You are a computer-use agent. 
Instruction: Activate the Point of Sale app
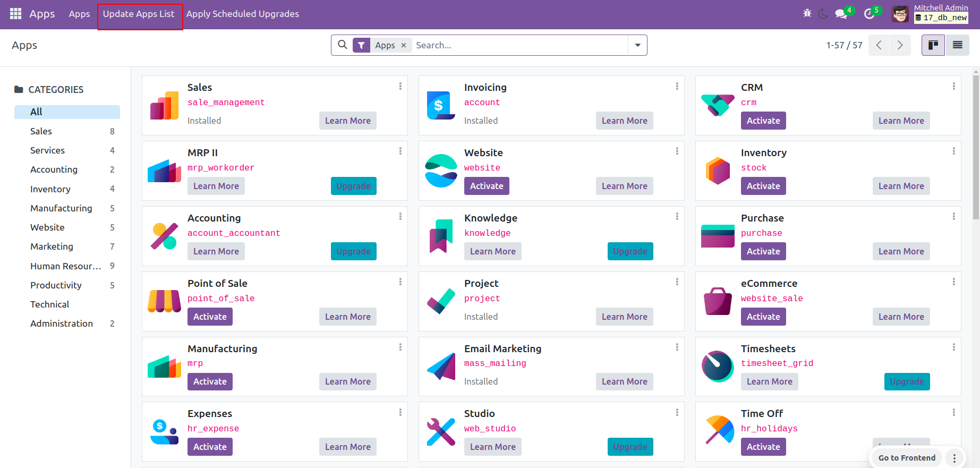click(x=210, y=317)
